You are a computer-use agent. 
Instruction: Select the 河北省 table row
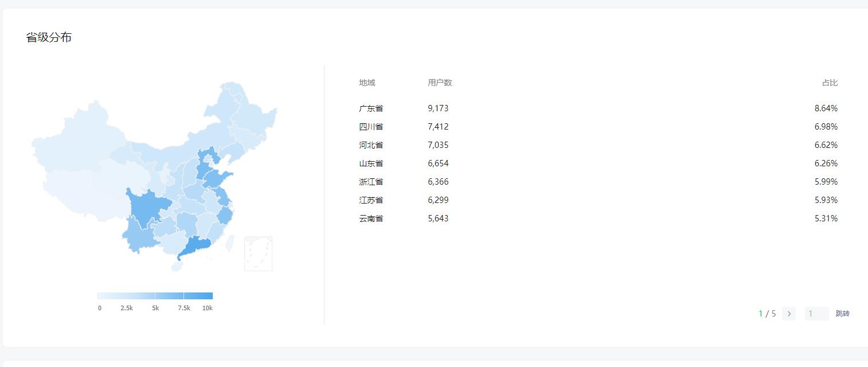(599, 145)
